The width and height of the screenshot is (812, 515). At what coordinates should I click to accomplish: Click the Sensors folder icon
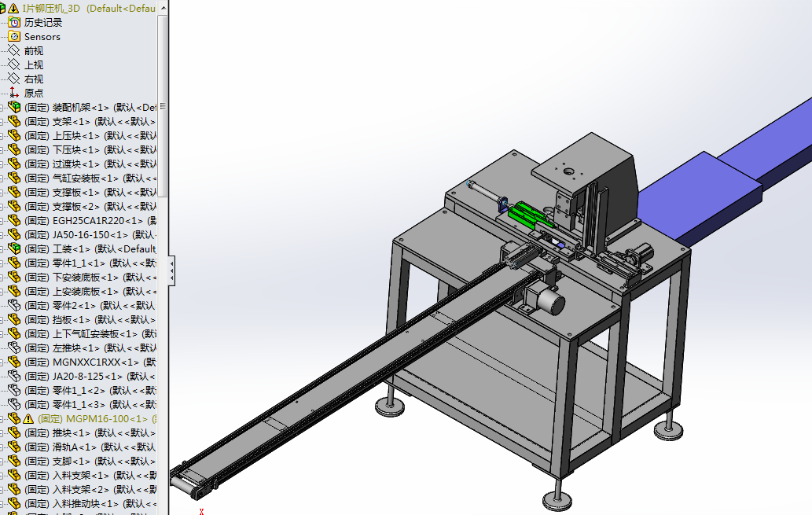(14, 36)
